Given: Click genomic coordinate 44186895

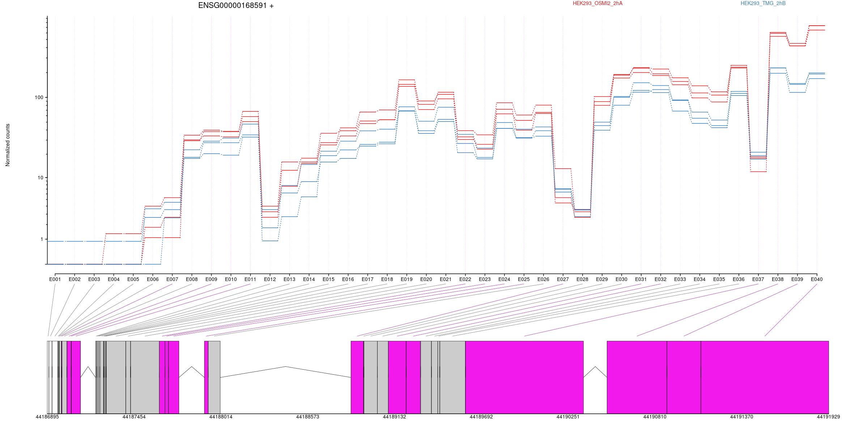Looking at the screenshot, I should (47, 417).
